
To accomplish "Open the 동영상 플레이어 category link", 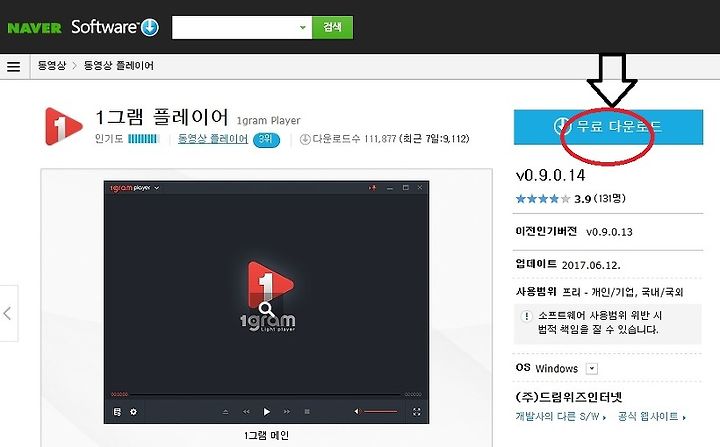I will tap(213, 139).
